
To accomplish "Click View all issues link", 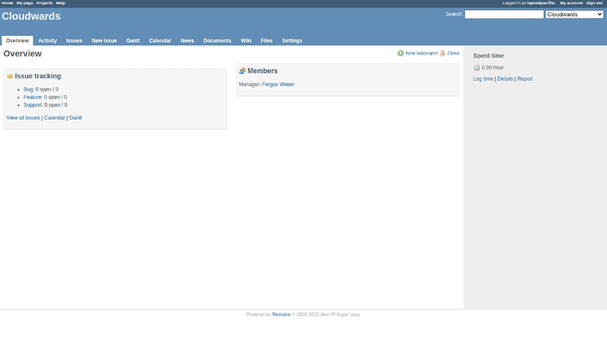I will coord(23,118).
